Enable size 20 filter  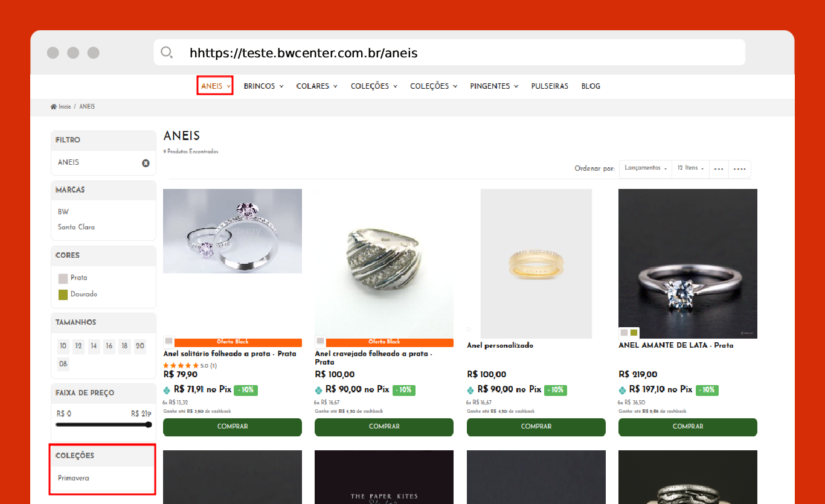140,346
